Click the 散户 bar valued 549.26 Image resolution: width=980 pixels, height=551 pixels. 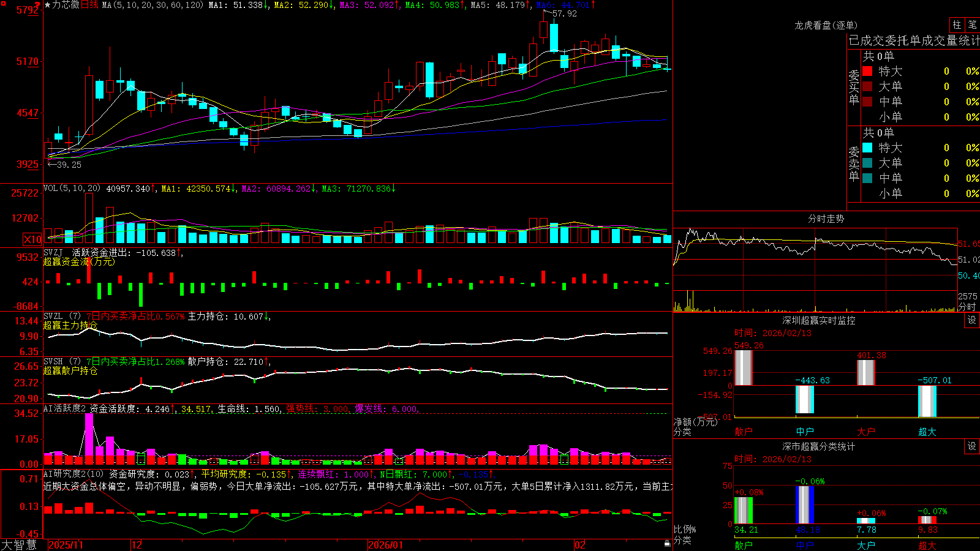pyautogui.click(x=744, y=367)
